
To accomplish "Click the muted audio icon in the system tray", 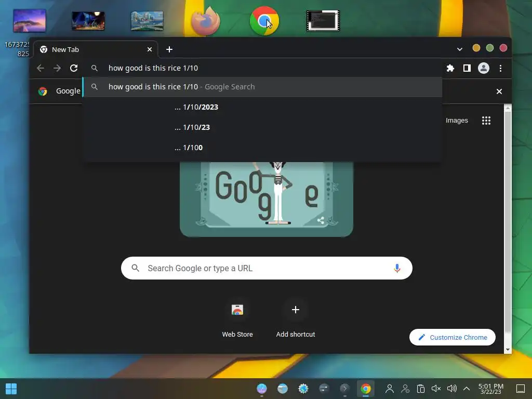I will coord(436,389).
